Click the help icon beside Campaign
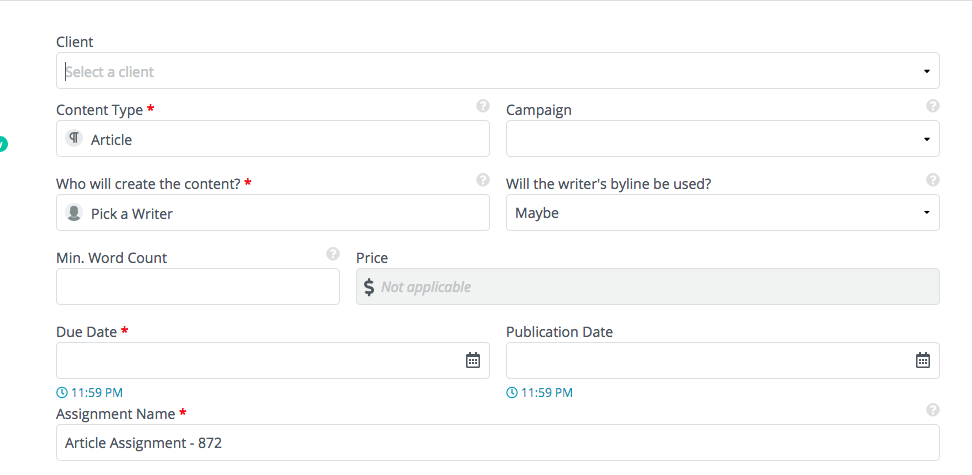This screenshot has height=475, width=972. coord(933,106)
